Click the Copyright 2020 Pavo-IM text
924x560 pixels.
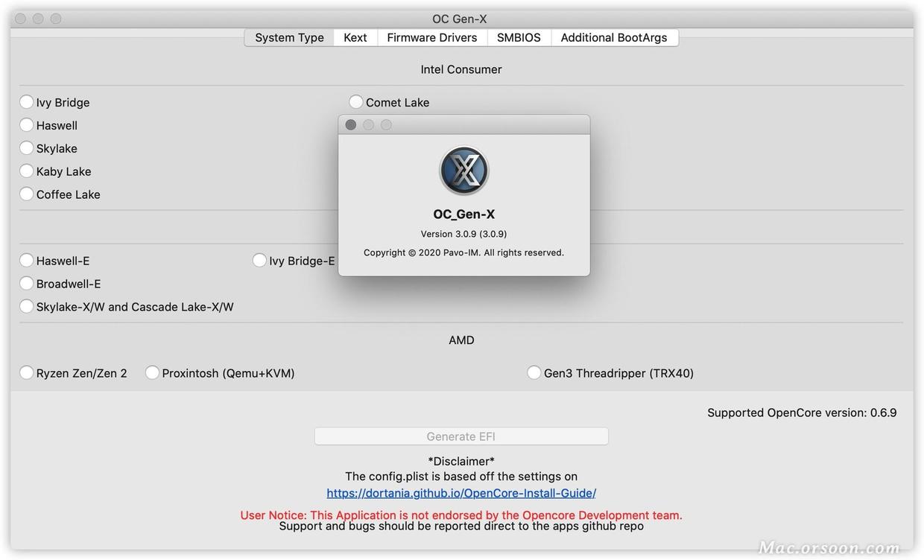tap(464, 252)
